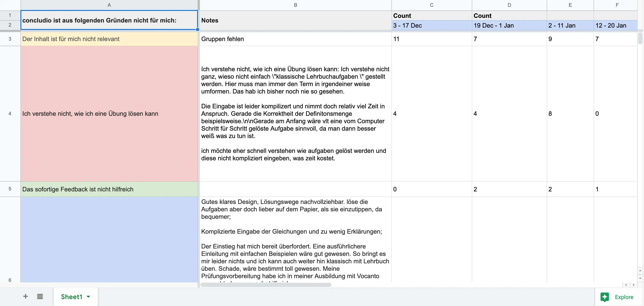Select the 'Gruppen fehlen' cell
644x306 pixels.
[295, 39]
